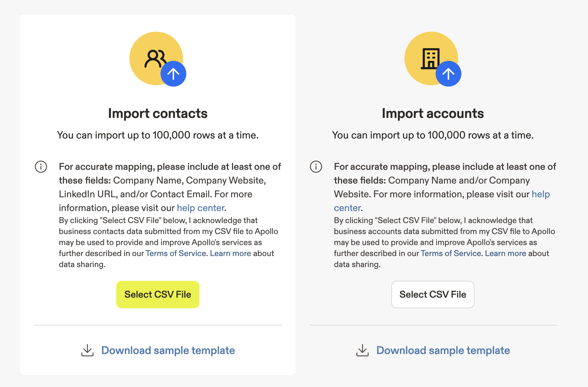588x387 pixels.
Task: Follow the Learn more link in contacts card
Action: (x=230, y=253)
